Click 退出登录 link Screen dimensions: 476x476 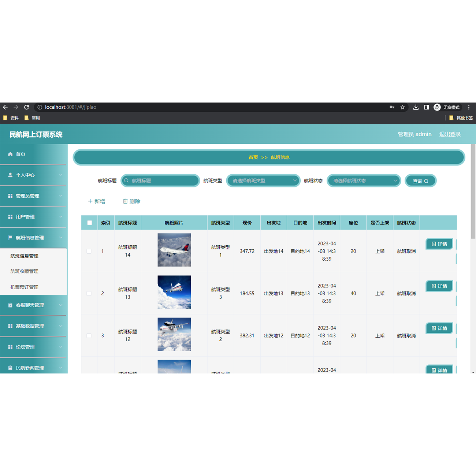[x=450, y=134]
